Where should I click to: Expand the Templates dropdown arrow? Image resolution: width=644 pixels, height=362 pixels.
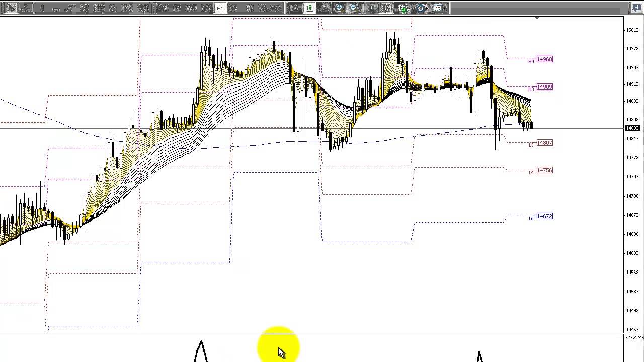point(445,8)
